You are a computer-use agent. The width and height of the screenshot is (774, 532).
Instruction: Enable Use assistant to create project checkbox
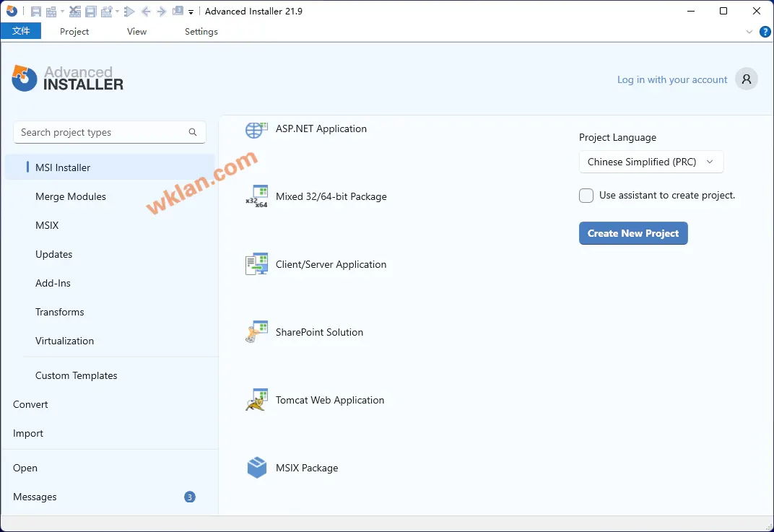586,196
